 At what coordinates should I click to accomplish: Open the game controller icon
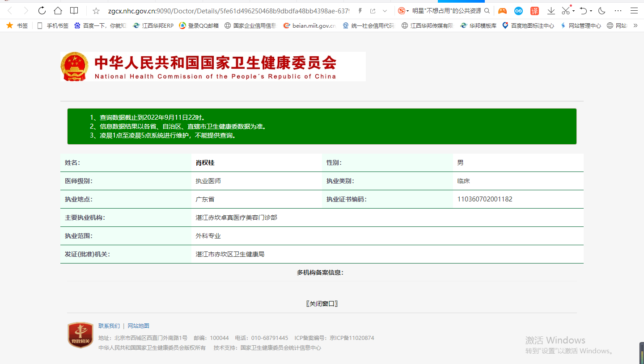pyautogui.click(x=503, y=11)
